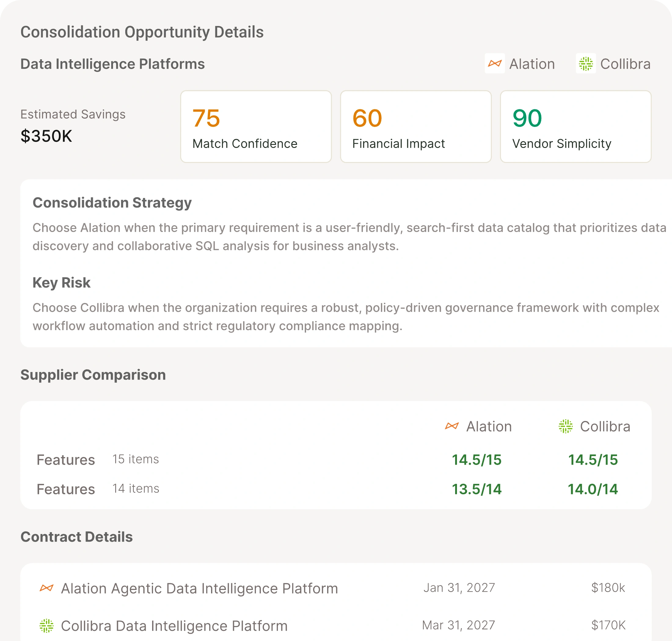Viewport: 672px width, 641px height.
Task: Click the 75 Match Confidence score
Action: tap(206, 118)
